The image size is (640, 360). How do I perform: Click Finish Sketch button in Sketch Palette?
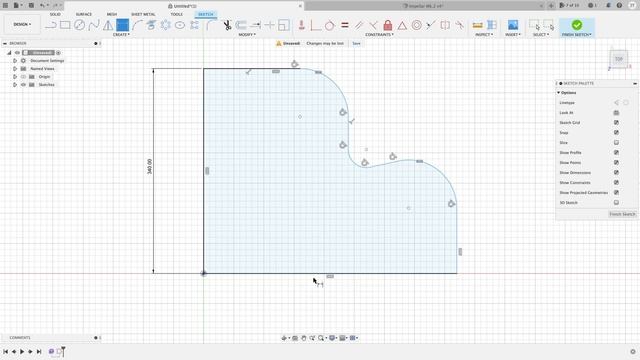(622, 214)
